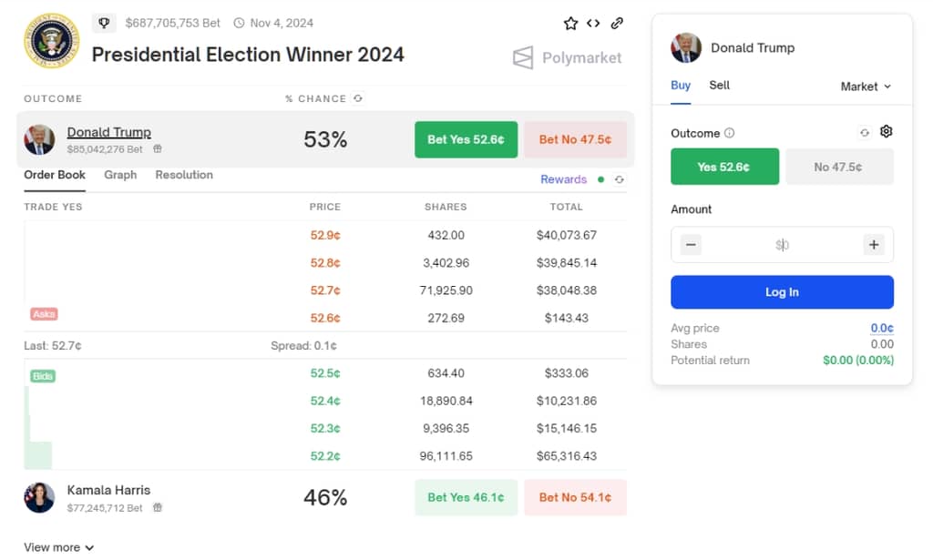Increase amount with plus stepper
This screenshot has height=560, width=933.
[x=874, y=244]
